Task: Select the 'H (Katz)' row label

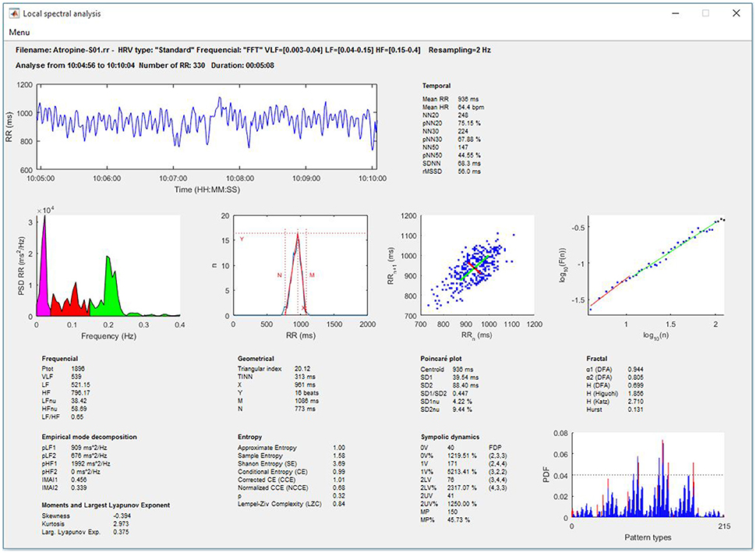Action: click(598, 402)
